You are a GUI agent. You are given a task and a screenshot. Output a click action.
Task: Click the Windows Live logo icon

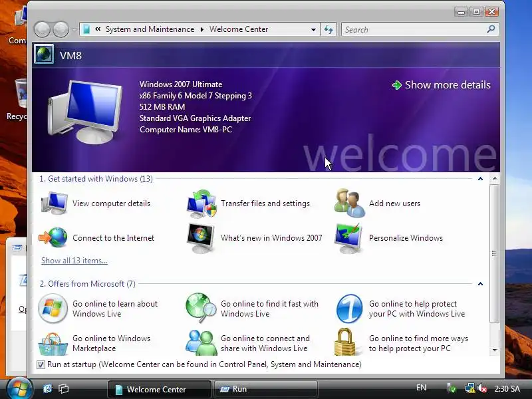(53, 309)
